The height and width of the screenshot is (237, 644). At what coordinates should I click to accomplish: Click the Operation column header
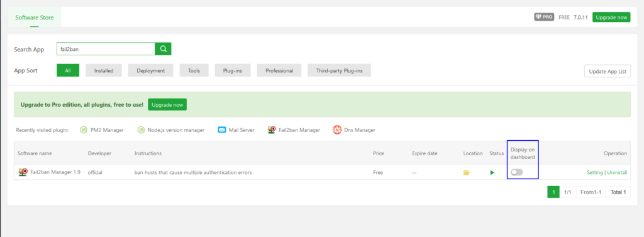615,153
